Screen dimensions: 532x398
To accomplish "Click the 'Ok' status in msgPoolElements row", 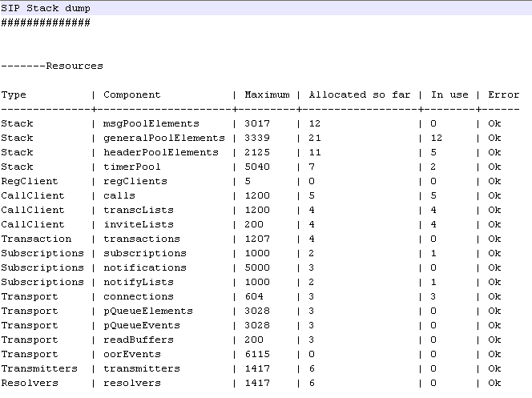I will point(494,123).
